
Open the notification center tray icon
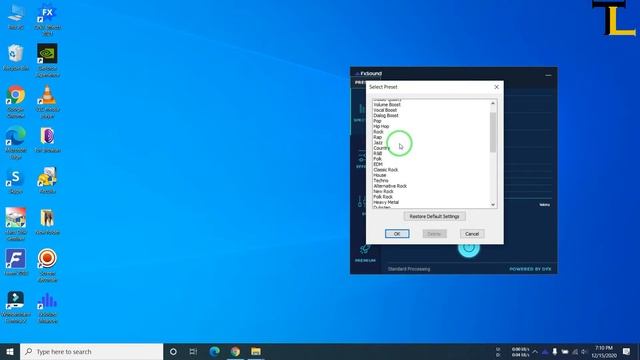pyautogui.click(x=626, y=351)
